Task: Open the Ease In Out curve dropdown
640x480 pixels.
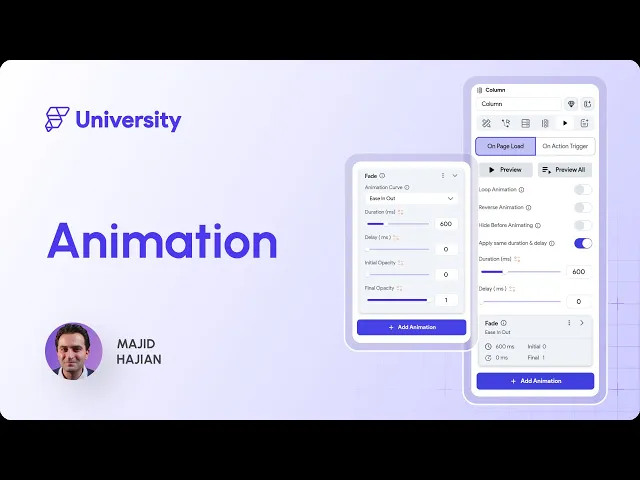Action: (411, 198)
